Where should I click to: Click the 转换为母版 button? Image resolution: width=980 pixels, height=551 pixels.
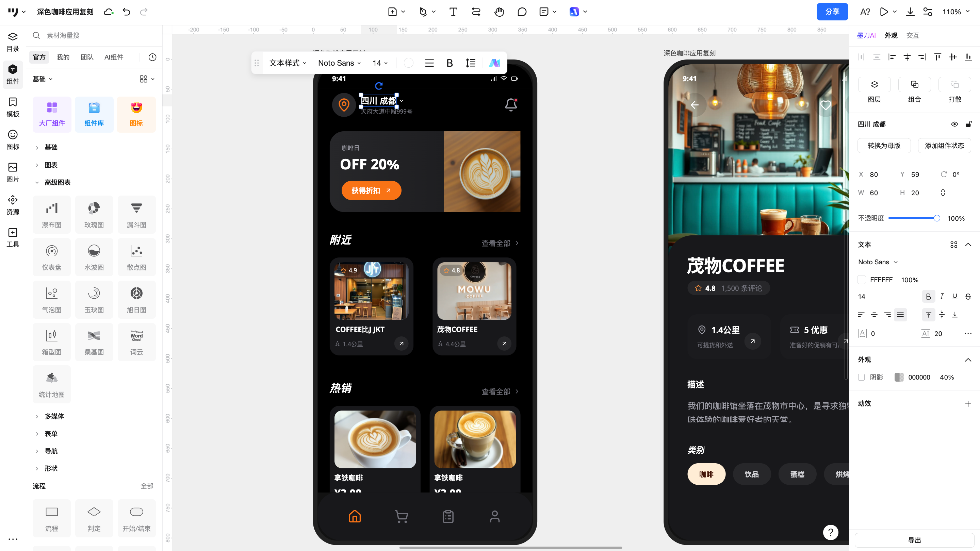point(884,146)
